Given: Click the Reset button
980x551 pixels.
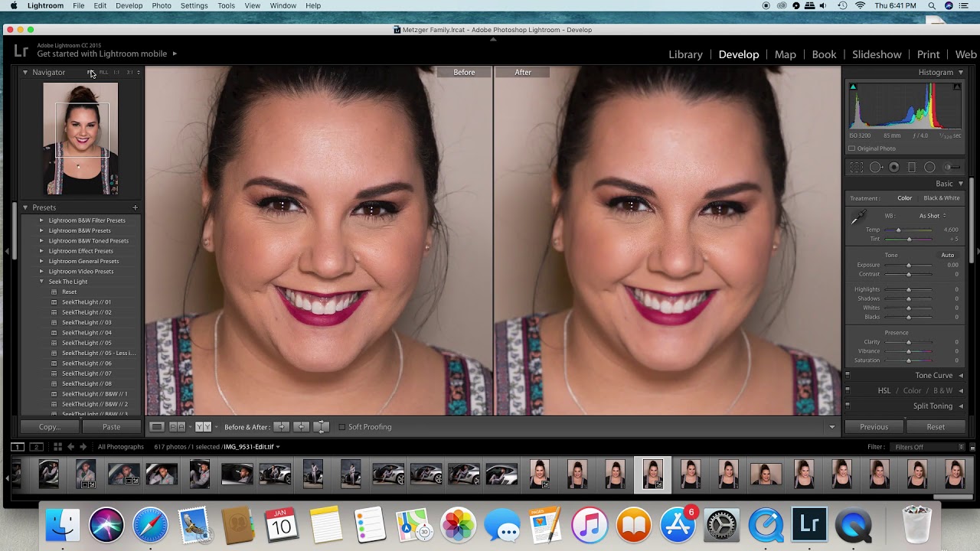Looking at the screenshot, I should point(936,427).
